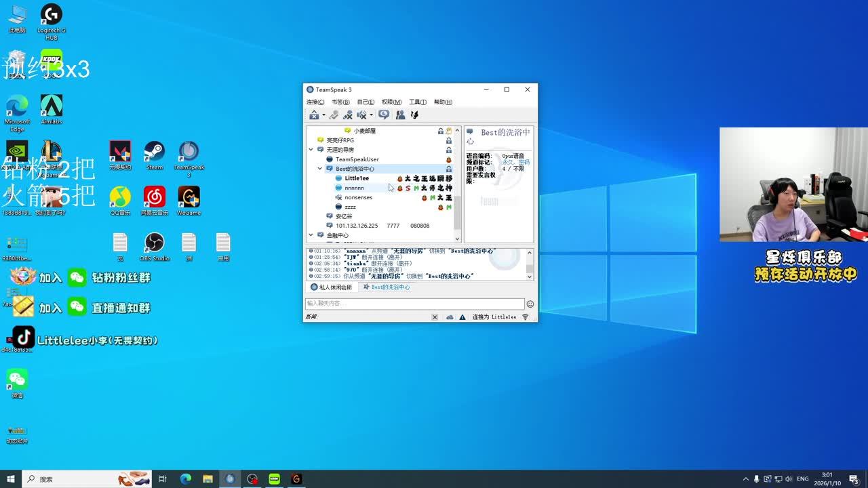Click the connection quality Wi-Fi icon
Image resolution: width=868 pixels, height=488 pixels.
tap(525, 317)
